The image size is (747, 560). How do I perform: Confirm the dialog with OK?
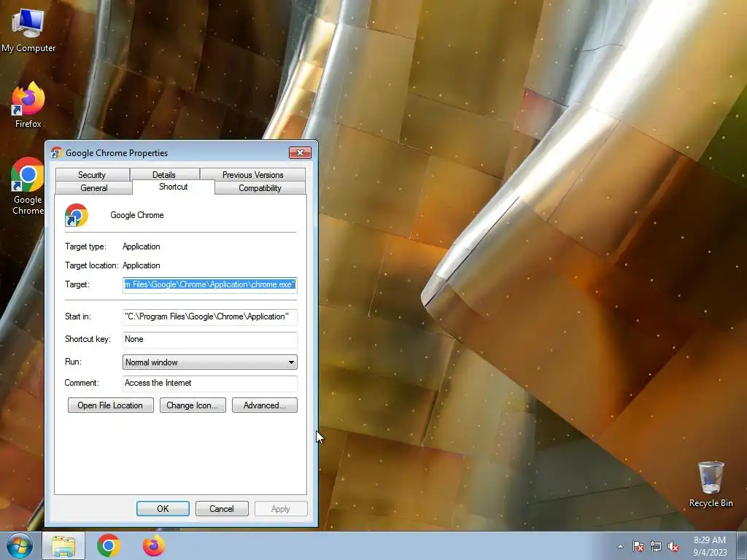click(163, 508)
